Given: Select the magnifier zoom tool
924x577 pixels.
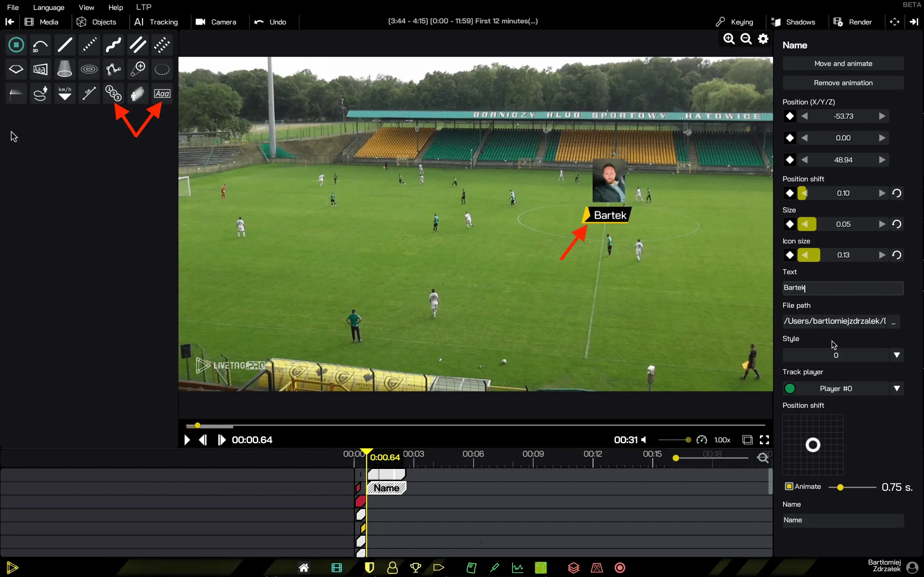Looking at the screenshot, I should (x=137, y=70).
